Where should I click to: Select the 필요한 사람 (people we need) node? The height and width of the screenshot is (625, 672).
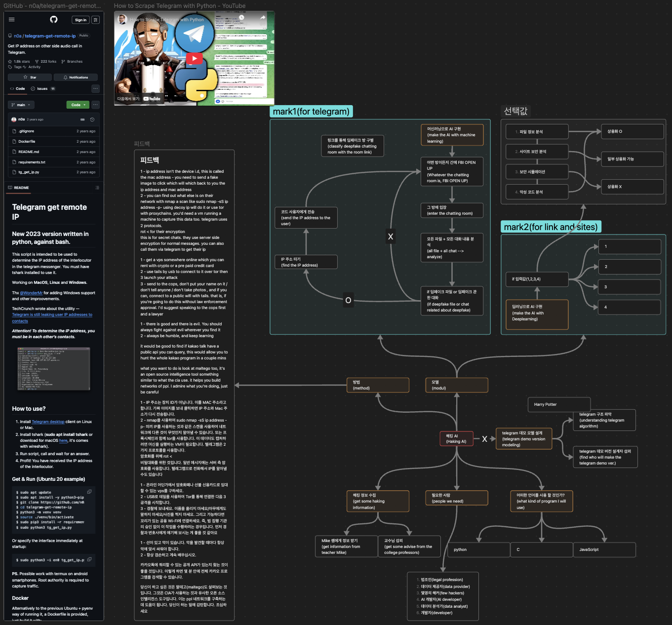point(457,498)
